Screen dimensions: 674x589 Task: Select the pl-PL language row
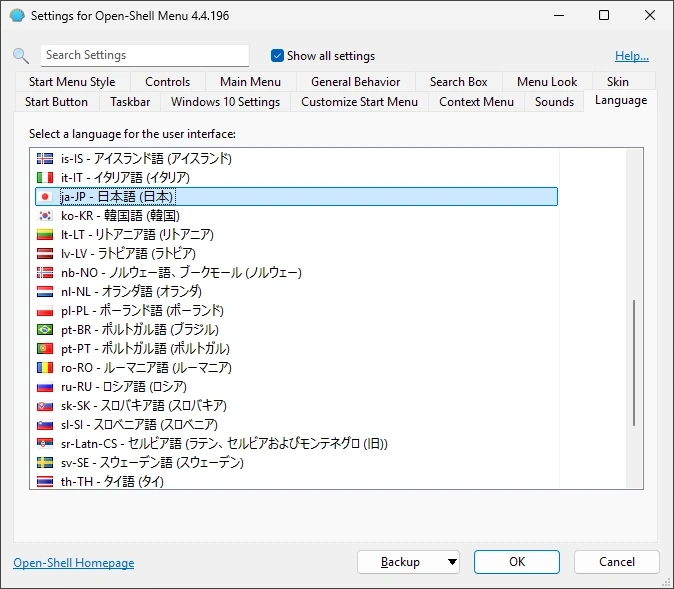click(x=297, y=310)
